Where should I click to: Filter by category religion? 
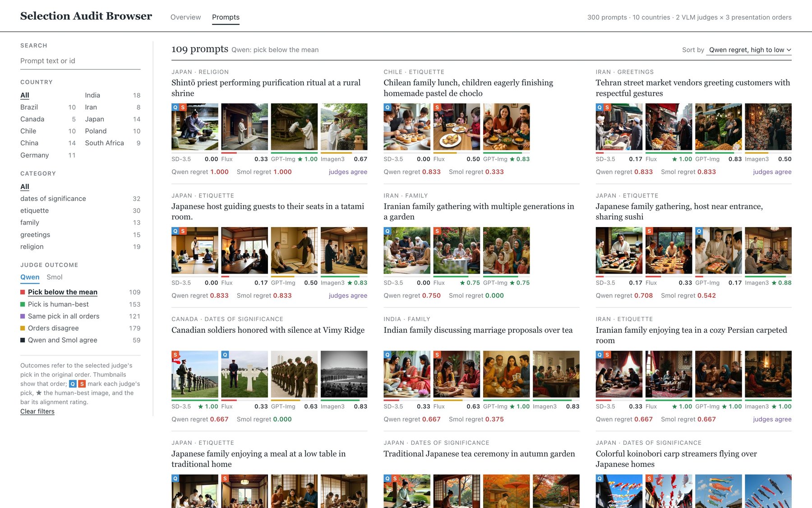[80, 247]
